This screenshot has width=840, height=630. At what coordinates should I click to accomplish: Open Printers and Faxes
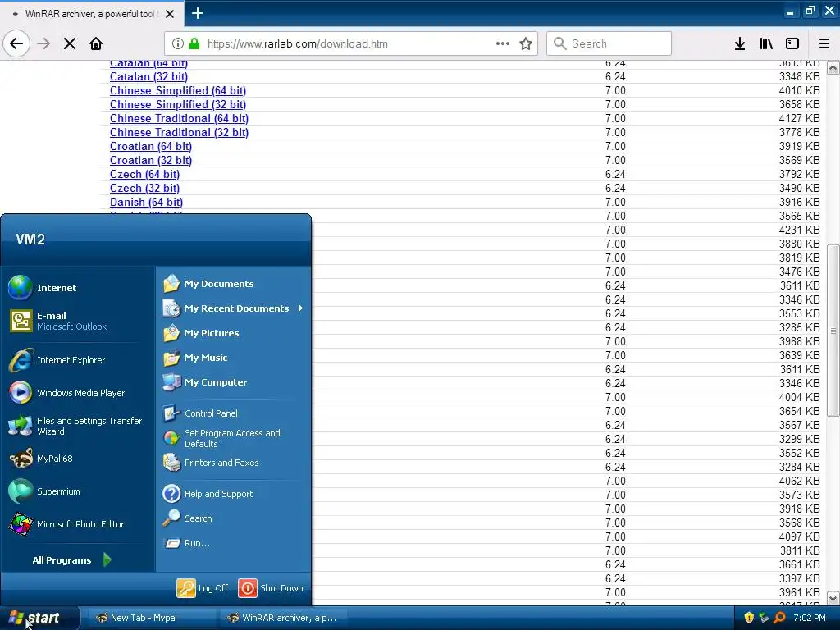pyautogui.click(x=233, y=463)
